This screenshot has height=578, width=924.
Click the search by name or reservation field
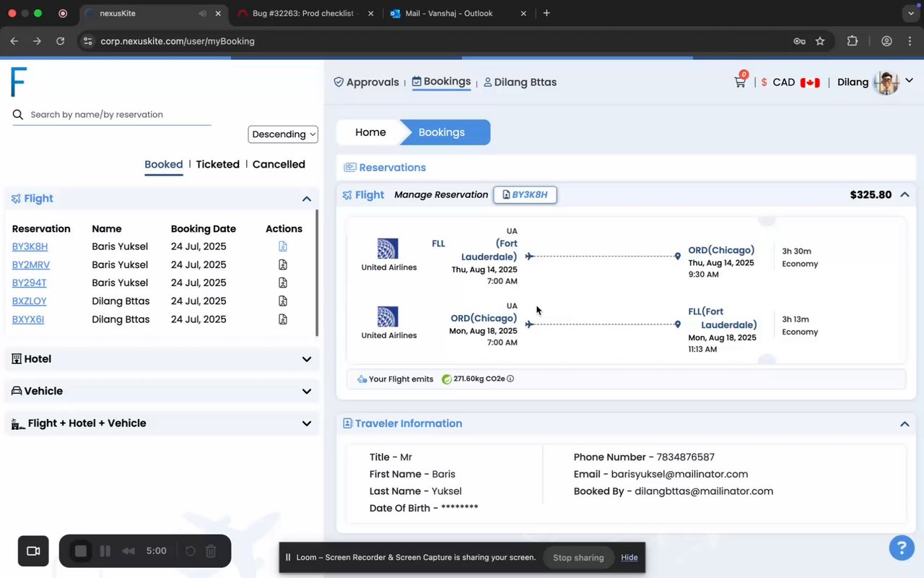112,114
